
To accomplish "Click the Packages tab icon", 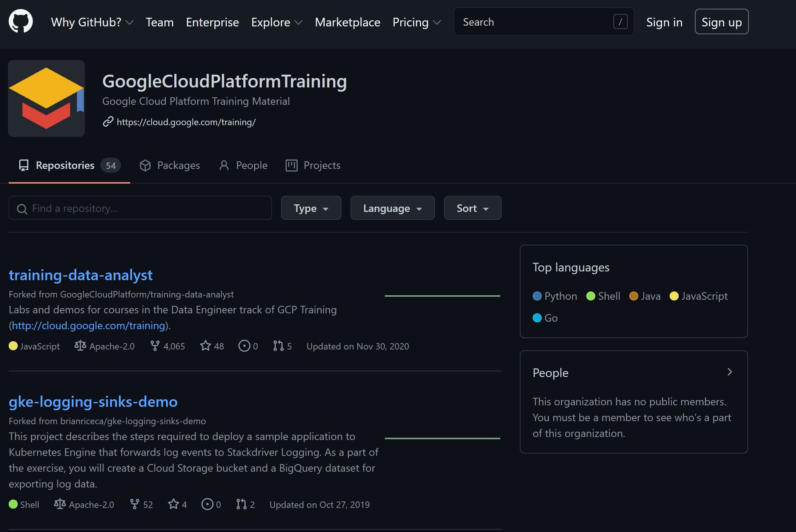I will [146, 164].
